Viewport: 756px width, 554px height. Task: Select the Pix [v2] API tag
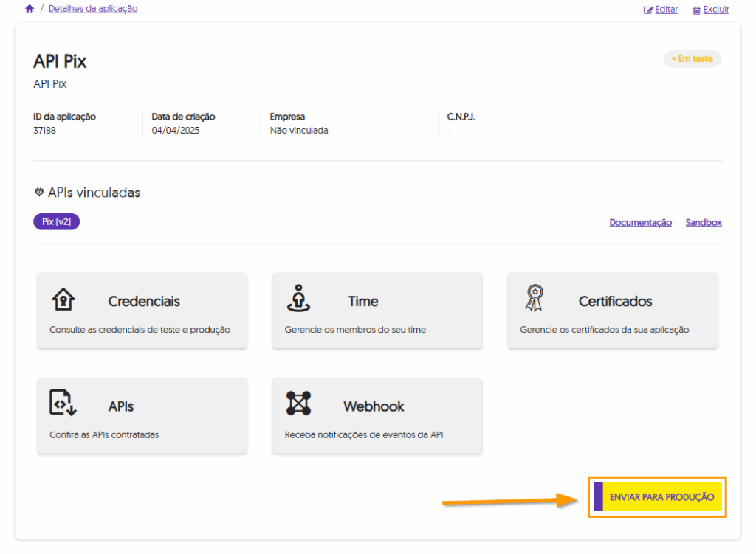(x=56, y=221)
